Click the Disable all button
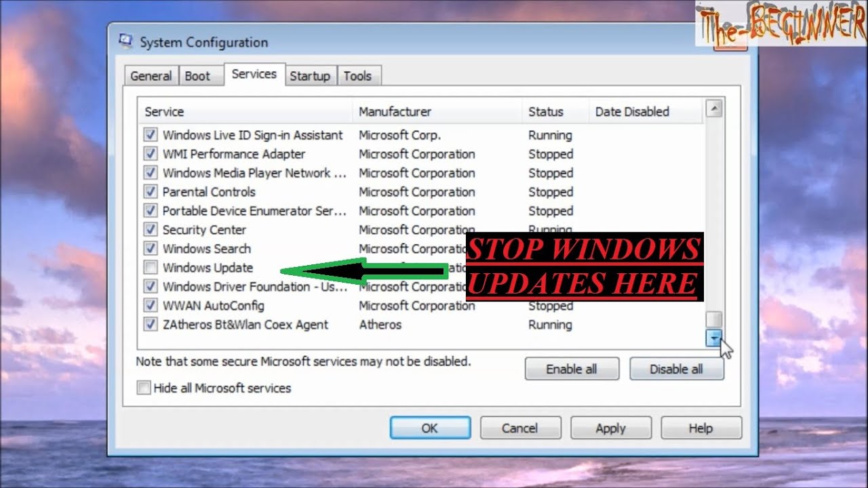 tap(676, 369)
